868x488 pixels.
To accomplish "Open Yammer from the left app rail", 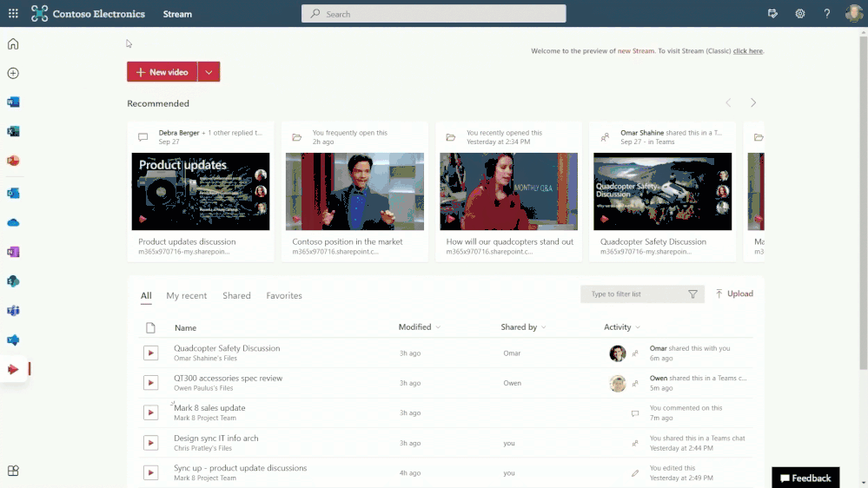I will [x=13, y=340].
